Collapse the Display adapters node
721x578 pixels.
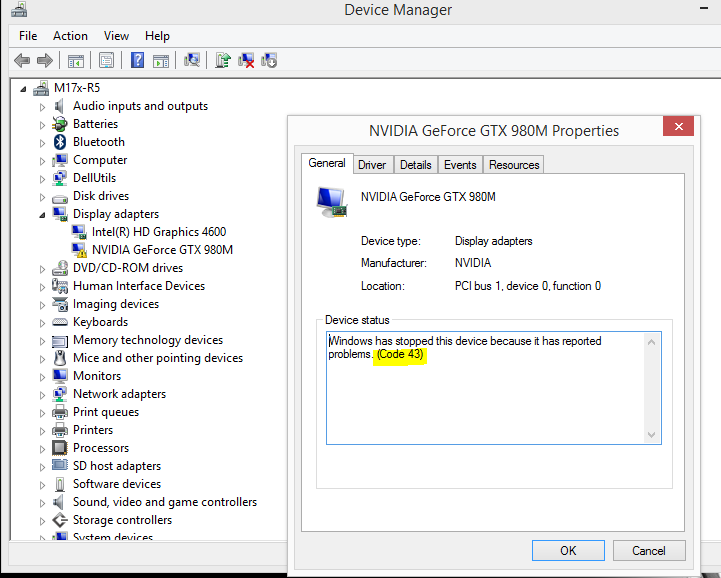point(42,215)
